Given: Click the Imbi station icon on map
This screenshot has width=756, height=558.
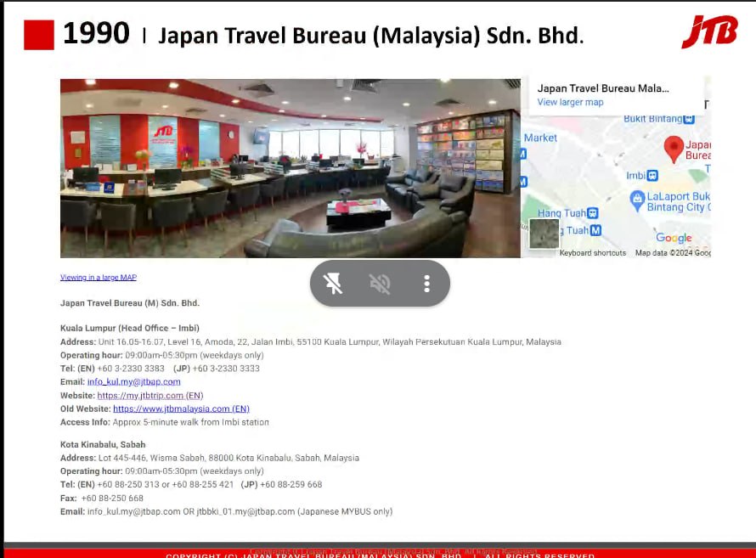Looking at the screenshot, I should click(652, 176).
